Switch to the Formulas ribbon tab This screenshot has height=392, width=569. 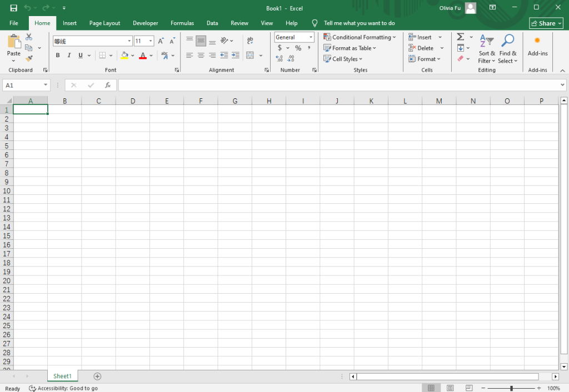point(182,23)
